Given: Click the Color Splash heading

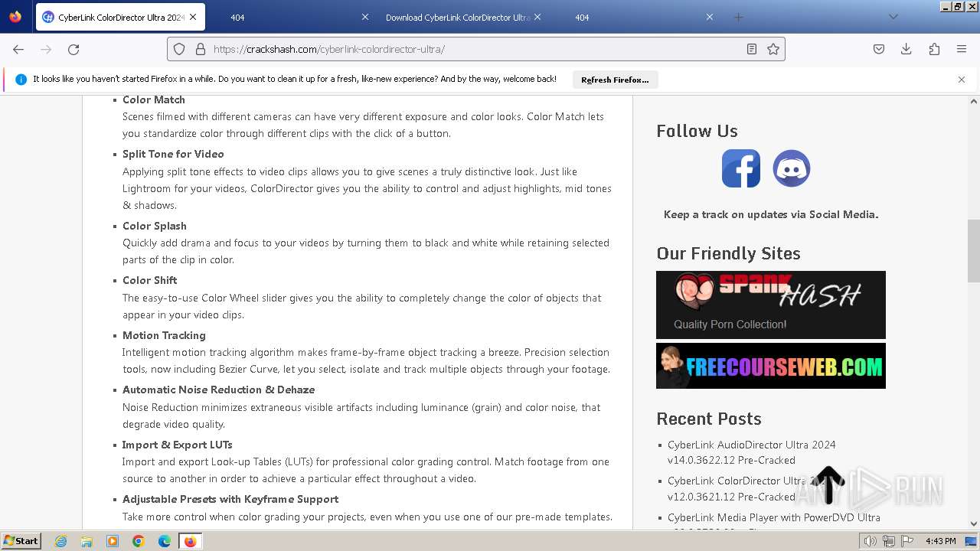Looking at the screenshot, I should [155, 226].
